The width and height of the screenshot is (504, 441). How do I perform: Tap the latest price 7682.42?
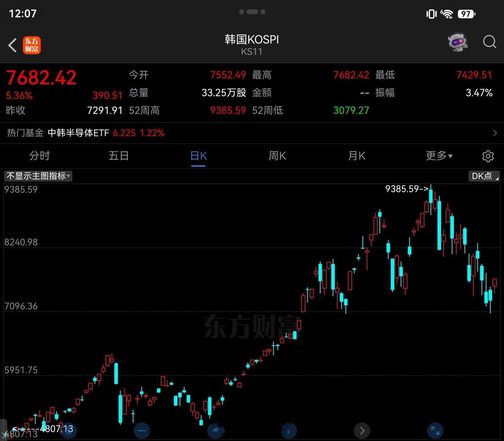[x=41, y=77]
